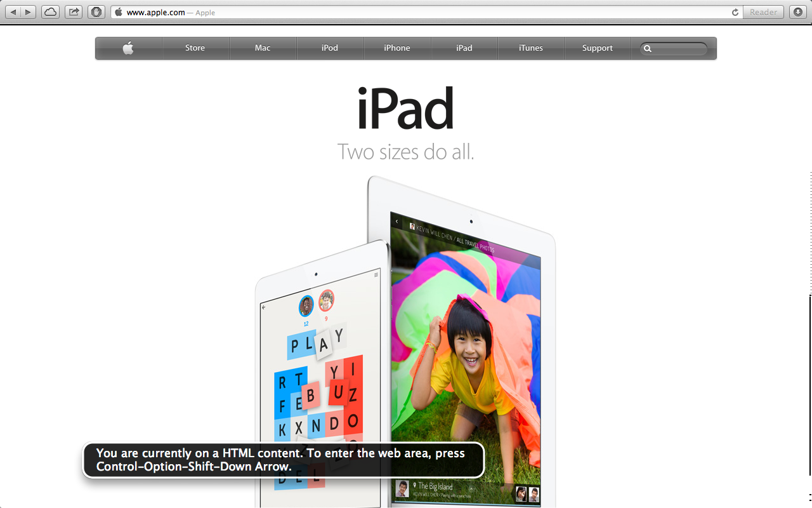
Task: Open iTunes from the navigation bar
Action: (x=531, y=48)
